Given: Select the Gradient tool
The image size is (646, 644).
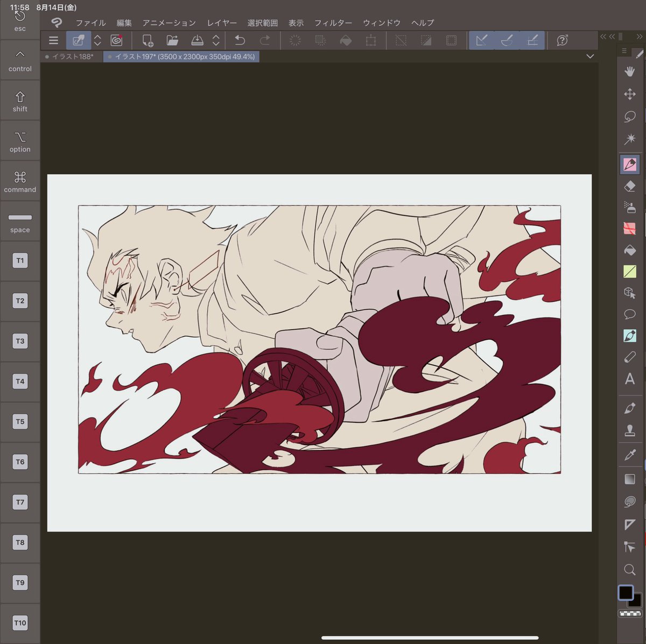Looking at the screenshot, I should (x=630, y=479).
